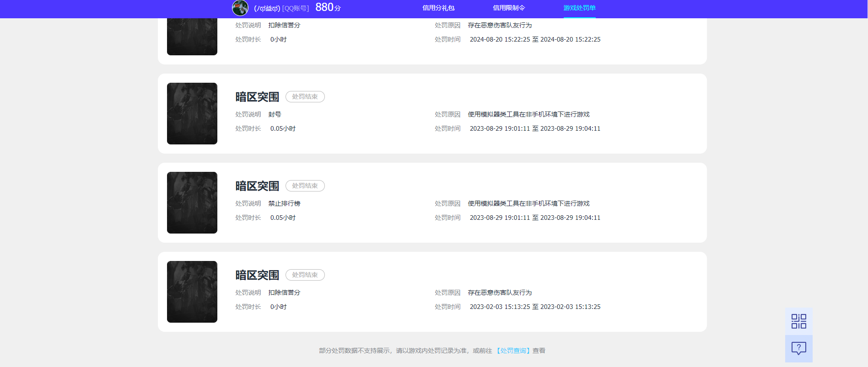The width and height of the screenshot is (868, 367).
Task: Open the 信用分礼包 tab
Action: (x=438, y=8)
